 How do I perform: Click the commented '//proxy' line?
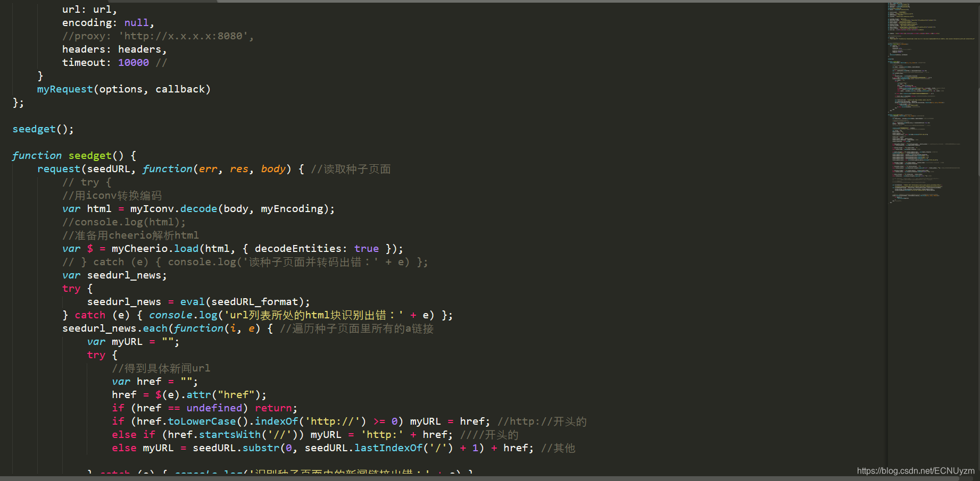[x=158, y=36]
